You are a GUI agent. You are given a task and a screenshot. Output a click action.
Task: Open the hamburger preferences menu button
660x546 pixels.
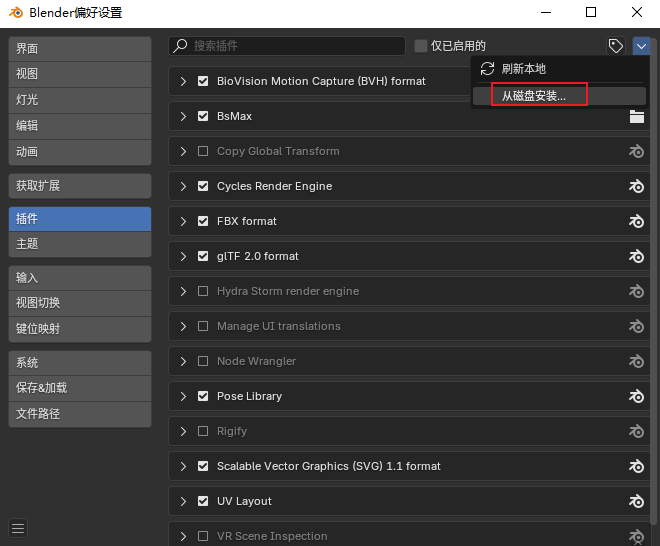click(18, 528)
